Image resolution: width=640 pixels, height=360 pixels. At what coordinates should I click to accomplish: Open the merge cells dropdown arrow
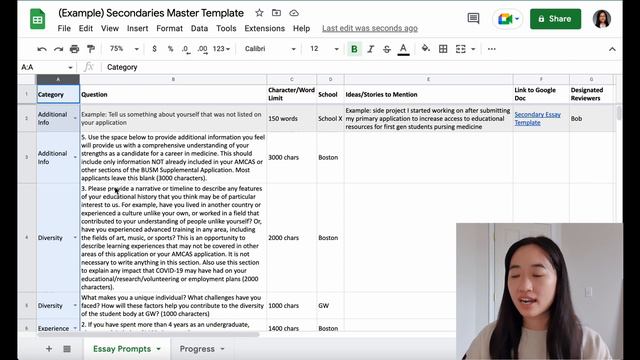(473, 49)
